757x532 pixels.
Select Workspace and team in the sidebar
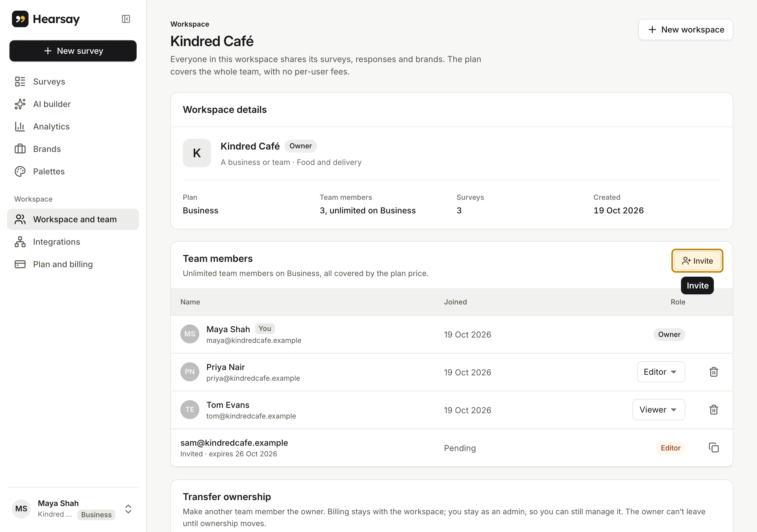pos(73,219)
